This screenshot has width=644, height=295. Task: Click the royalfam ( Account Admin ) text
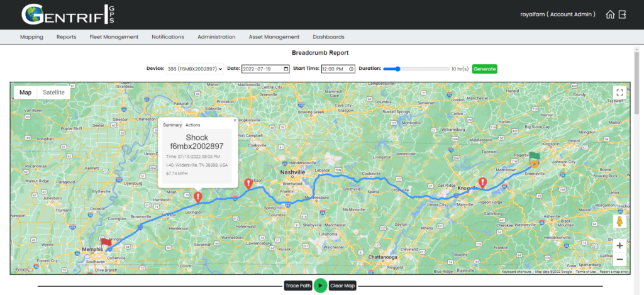pyautogui.click(x=558, y=14)
